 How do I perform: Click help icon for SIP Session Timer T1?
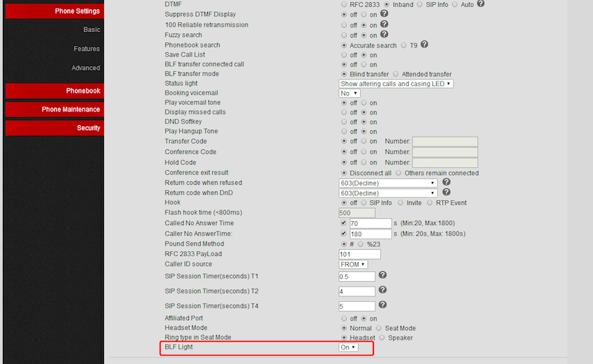tap(382, 275)
